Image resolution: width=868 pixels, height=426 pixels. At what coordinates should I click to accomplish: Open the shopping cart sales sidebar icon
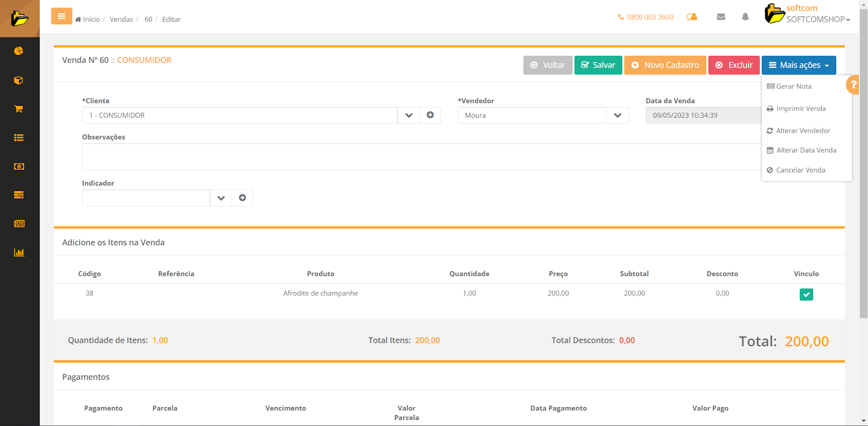pos(18,109)
